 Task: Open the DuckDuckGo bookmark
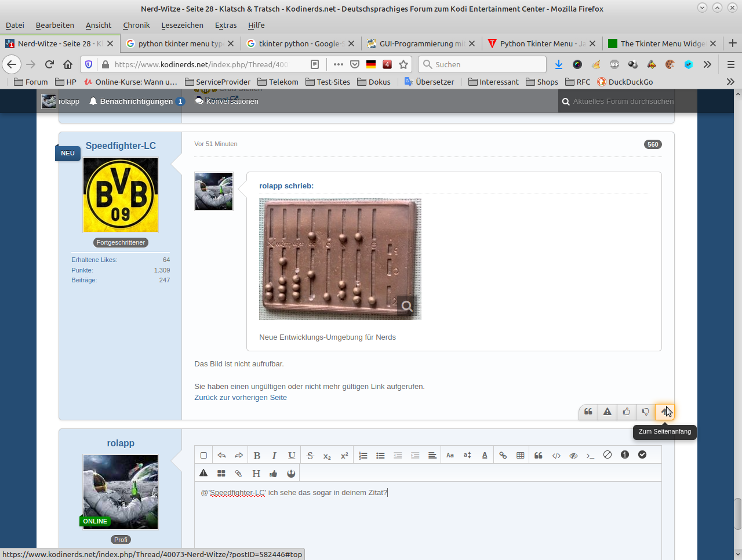(x=625, y=82)
